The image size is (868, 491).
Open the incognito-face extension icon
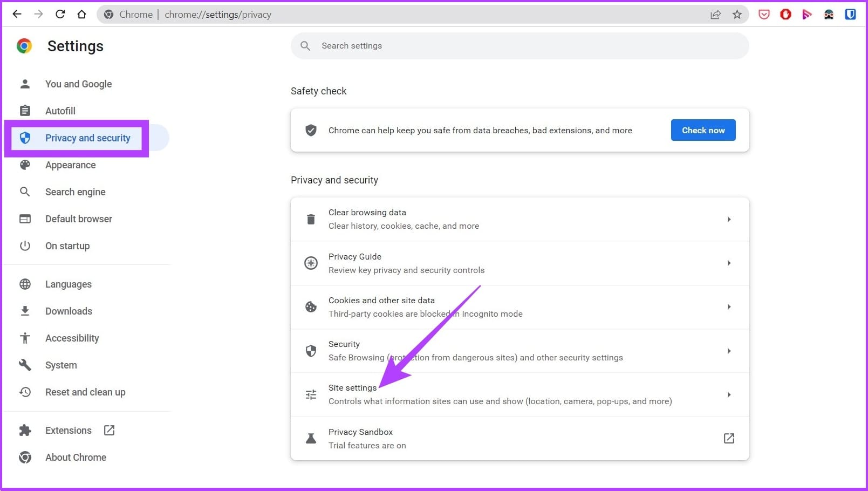[829, 15]
